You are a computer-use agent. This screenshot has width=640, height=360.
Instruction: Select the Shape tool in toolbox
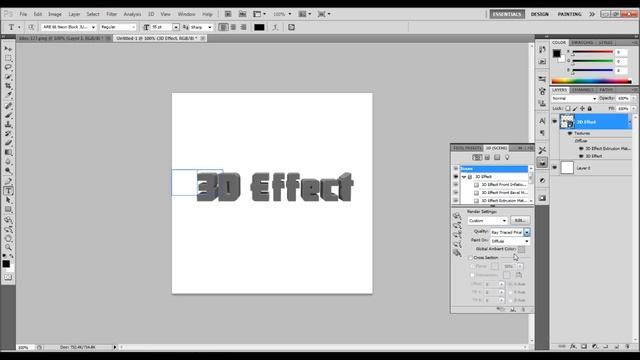[8, 209]
